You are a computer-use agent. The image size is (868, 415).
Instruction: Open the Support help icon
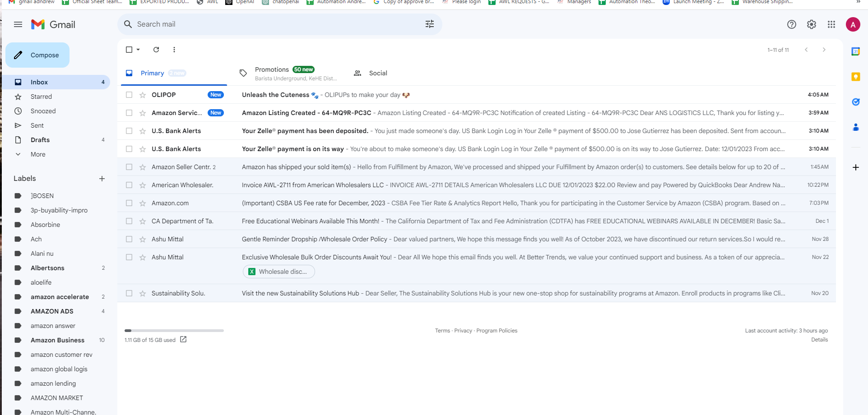(792, 24)
